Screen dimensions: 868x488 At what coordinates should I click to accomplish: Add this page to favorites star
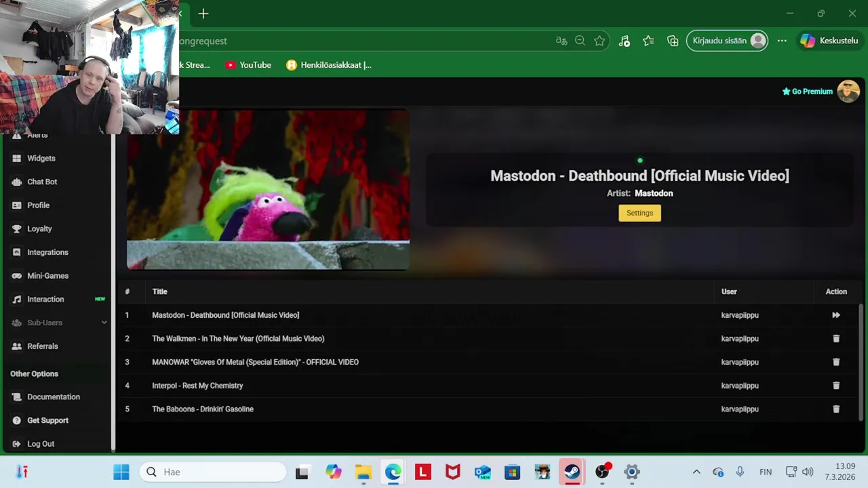point(599,41)
